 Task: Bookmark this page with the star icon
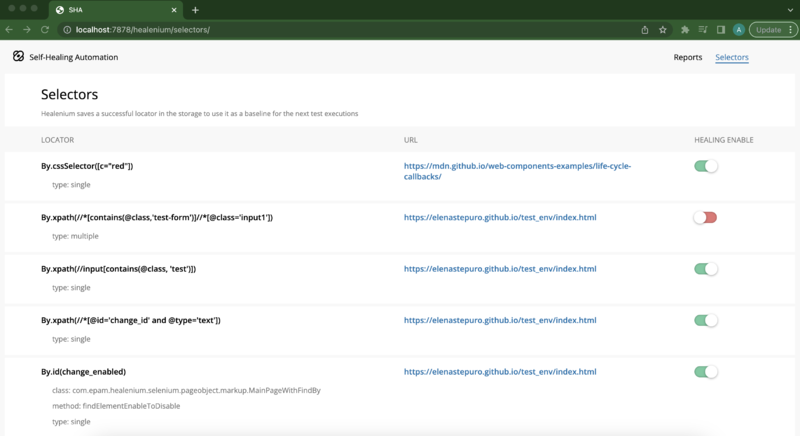[662, 30]
